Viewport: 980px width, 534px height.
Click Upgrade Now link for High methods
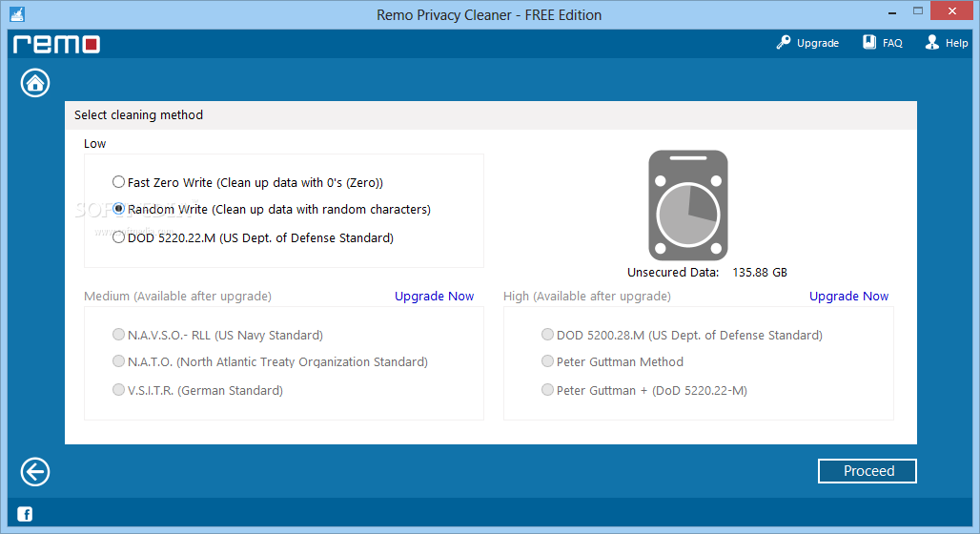(848, 296)
